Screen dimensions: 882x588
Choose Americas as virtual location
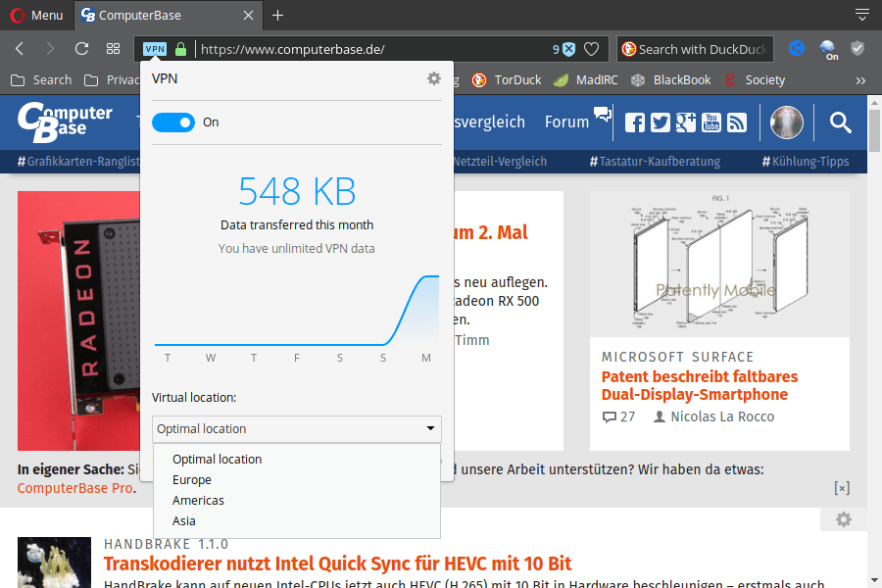(198, 500)
